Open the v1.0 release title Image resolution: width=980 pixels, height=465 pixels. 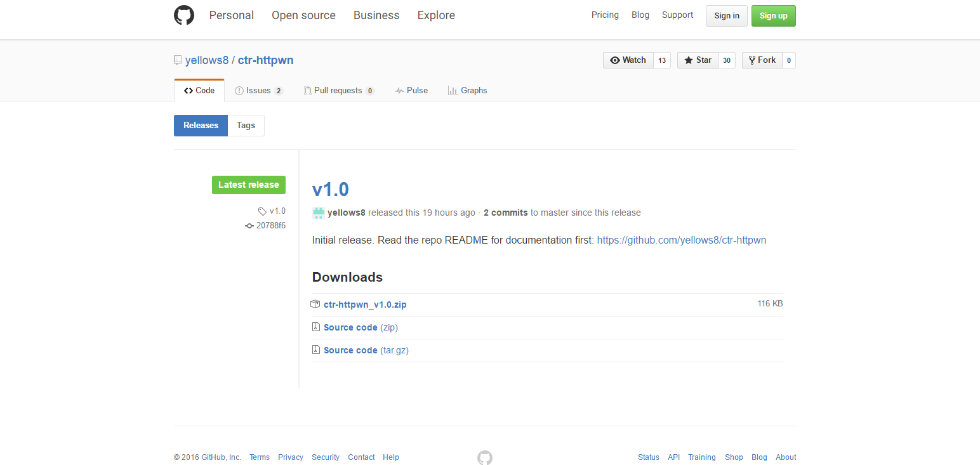click(331, 189)
